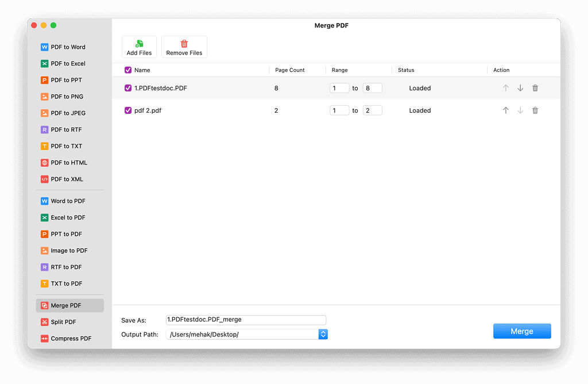
Task: Move 1.PDFtestdoc.PDF down with arrow icon
Action: pyautogui.click(x=520, y=88)
